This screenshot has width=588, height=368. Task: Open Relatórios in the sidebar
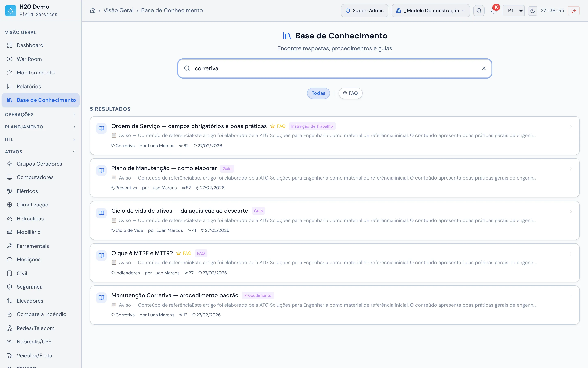pyautogui.click(x=41, y=86)
